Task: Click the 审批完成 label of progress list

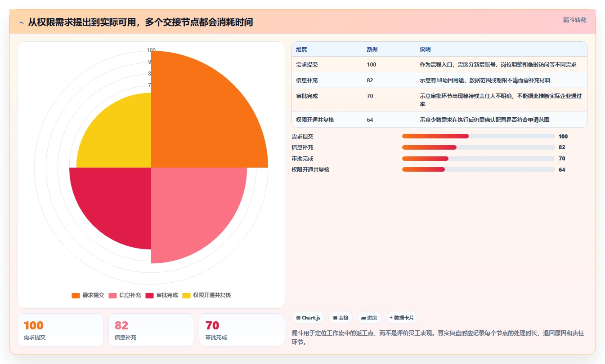Action: (302, 159)
